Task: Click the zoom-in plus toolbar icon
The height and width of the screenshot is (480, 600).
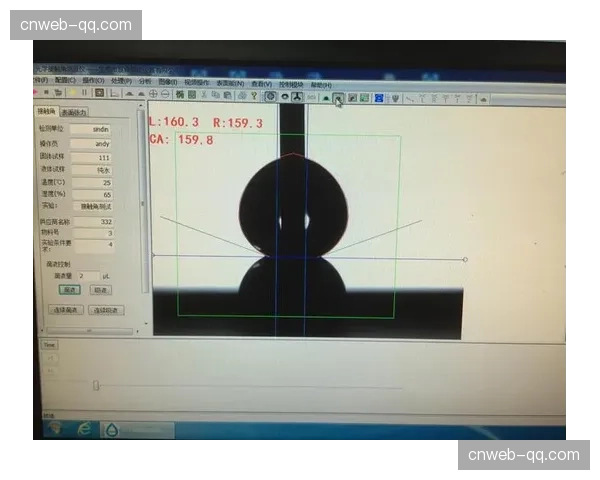Action: (153, 94)
